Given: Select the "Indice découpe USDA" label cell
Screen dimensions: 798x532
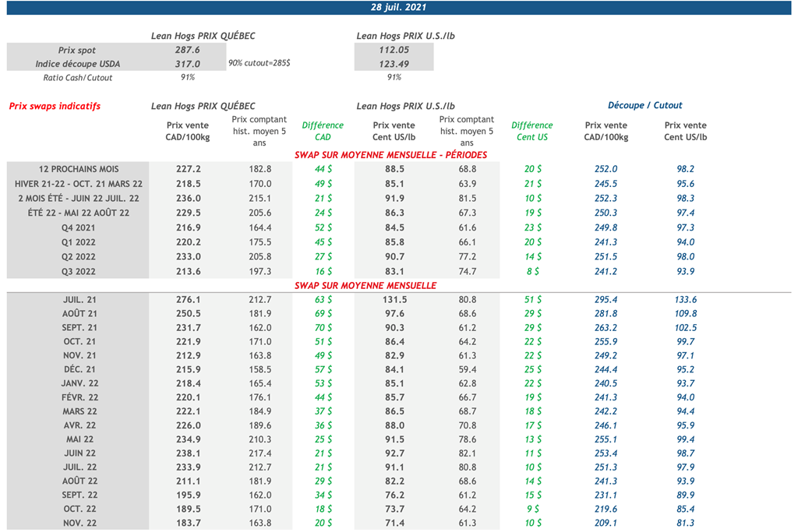Looking at the screenshot, I should [x=78, y=64].
